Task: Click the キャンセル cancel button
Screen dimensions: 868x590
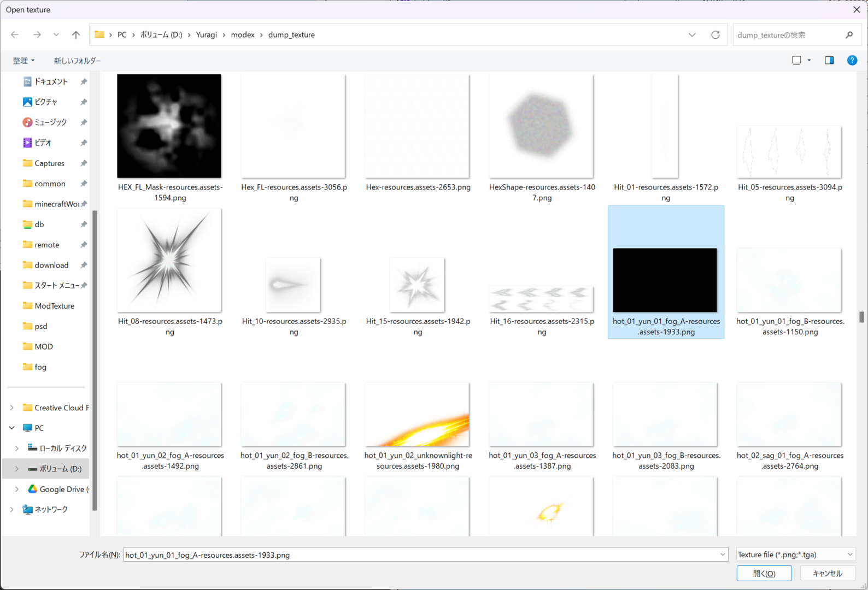Action: [x=828, y=574]
